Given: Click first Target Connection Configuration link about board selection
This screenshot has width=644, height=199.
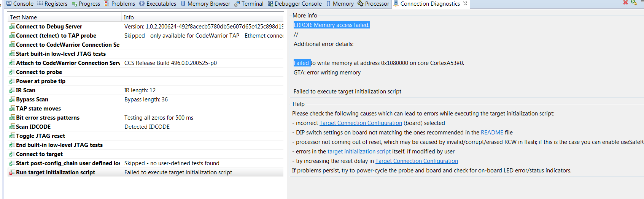Looking at the screenshot, I should tap(361, 123).
